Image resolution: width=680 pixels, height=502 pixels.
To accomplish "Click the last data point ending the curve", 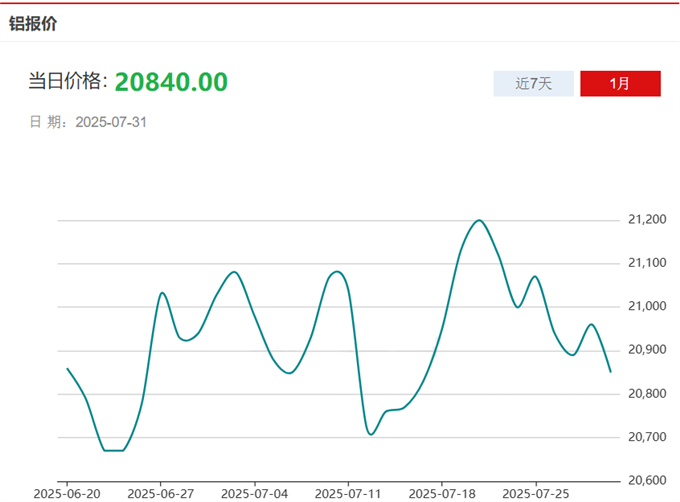I will coord(610,371).
